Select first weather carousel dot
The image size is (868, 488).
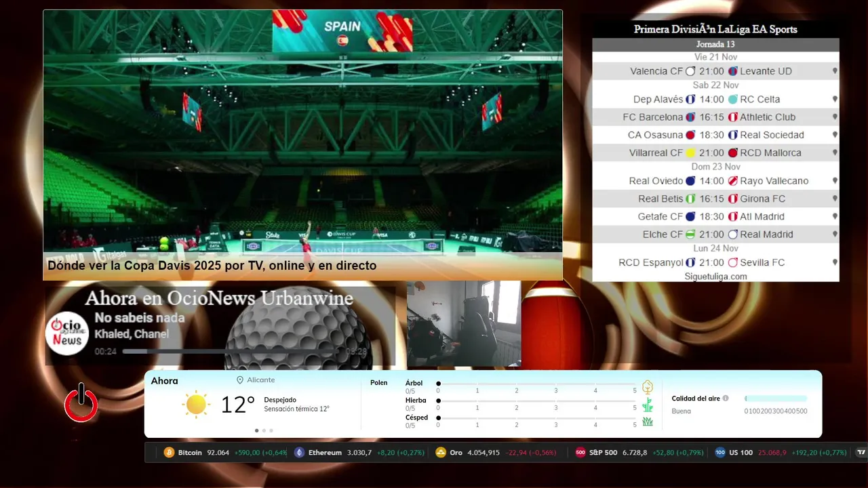coord(256,430)
